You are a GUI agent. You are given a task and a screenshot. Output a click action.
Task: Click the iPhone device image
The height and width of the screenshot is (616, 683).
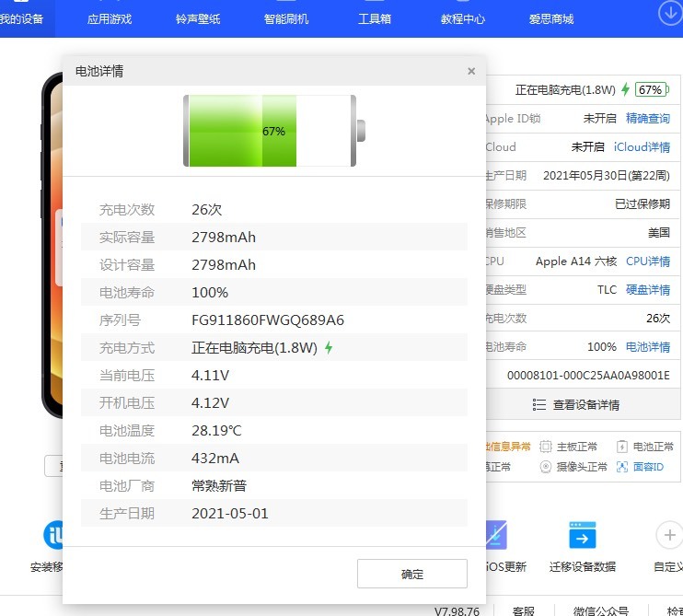pyautogui.click(x=52, y=245)
